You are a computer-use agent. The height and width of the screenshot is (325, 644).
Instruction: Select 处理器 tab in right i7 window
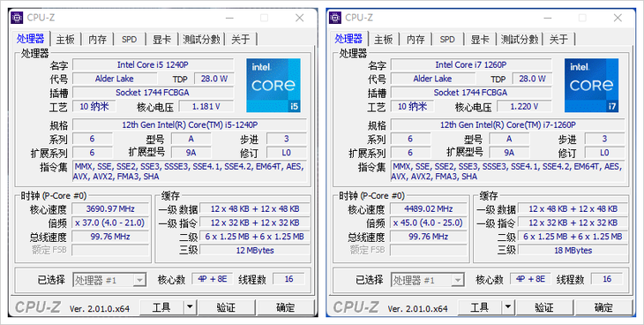click(348, 38)
